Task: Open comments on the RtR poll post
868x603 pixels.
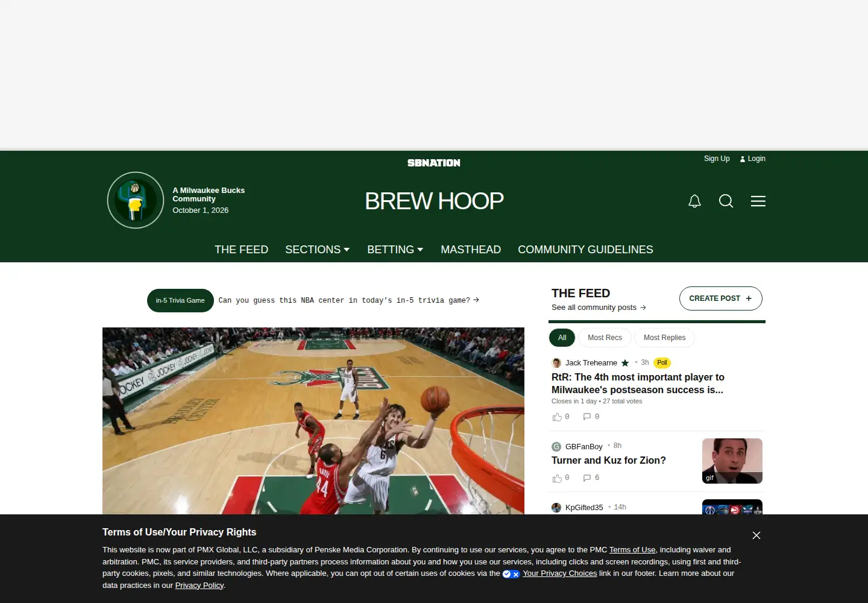Action: tap(587, 417)
